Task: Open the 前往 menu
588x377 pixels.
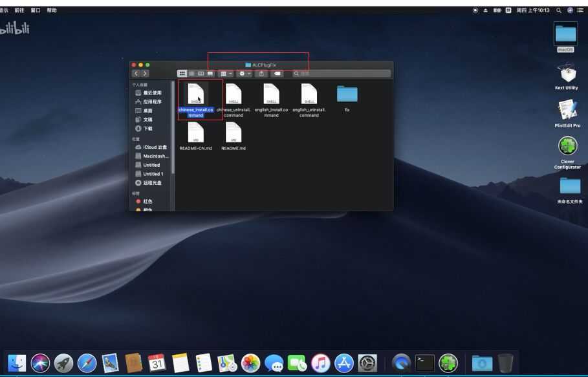Action: click(x=19, y=10)
